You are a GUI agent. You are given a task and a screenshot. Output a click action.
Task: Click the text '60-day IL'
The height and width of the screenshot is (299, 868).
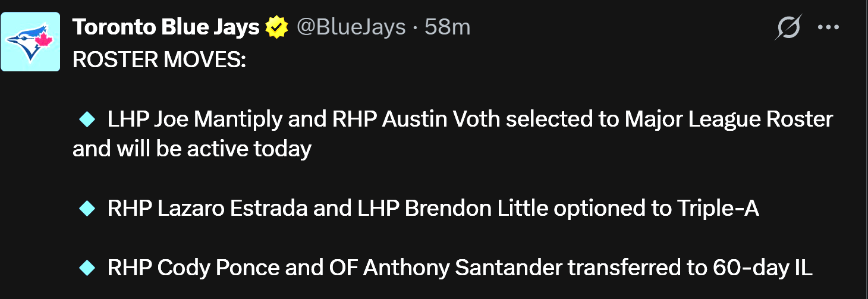(762, 267)
